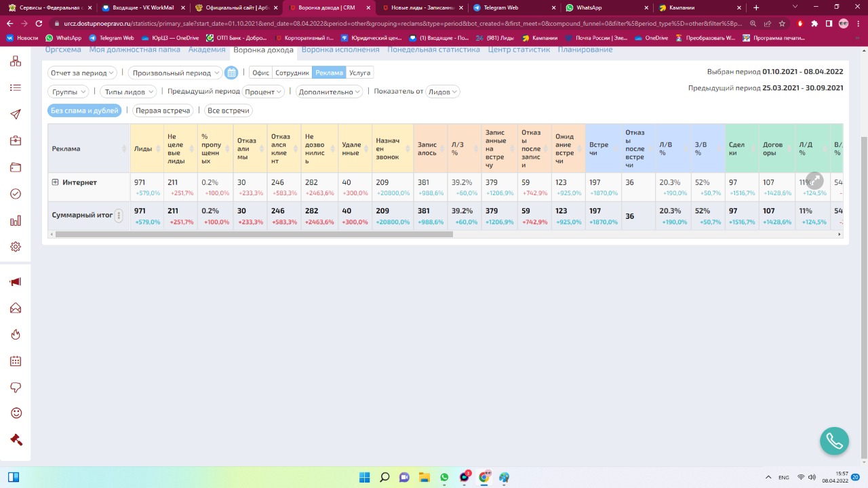Select 'Сотрудник' grouping button
The image size is (868, 488).
pos(292,73)
